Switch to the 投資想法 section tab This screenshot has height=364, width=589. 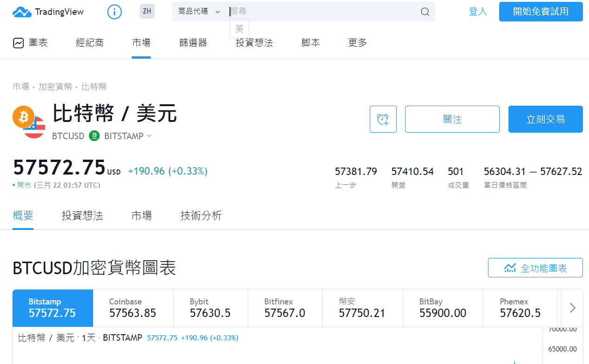[x=82, y=216]
